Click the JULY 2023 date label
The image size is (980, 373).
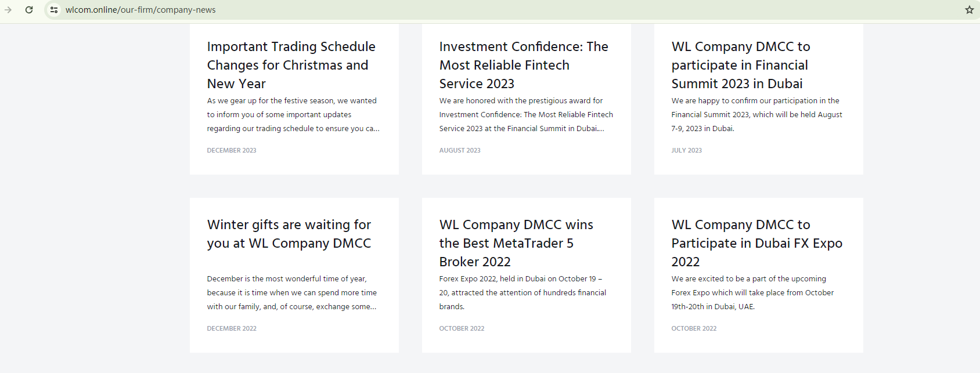click(x=686, y=150)
